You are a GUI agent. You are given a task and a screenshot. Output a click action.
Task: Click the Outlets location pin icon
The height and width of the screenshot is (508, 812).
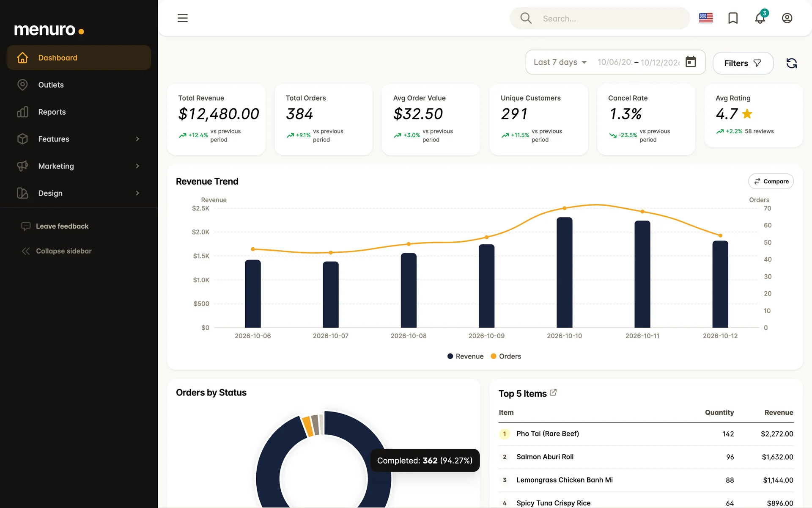pos(22,85)
